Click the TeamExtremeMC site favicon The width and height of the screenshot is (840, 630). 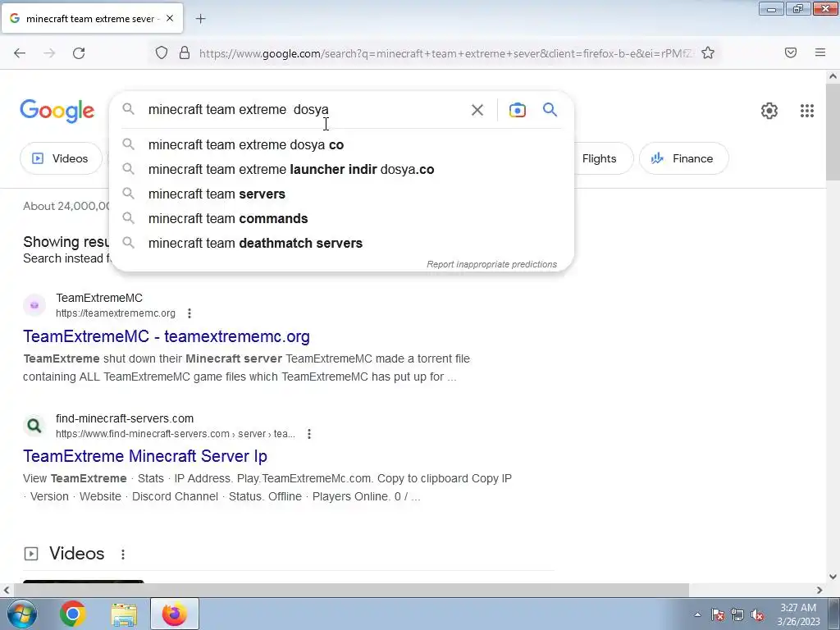(34, 305)
